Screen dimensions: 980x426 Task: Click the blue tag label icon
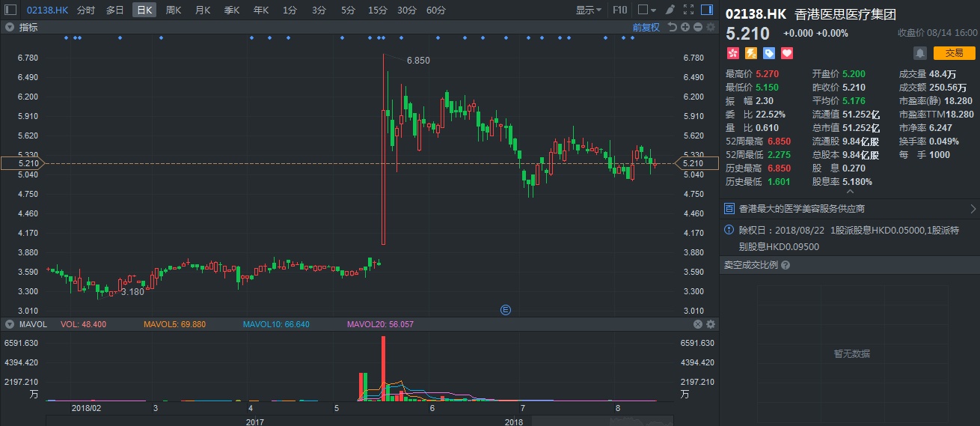(x=768, y=53)
